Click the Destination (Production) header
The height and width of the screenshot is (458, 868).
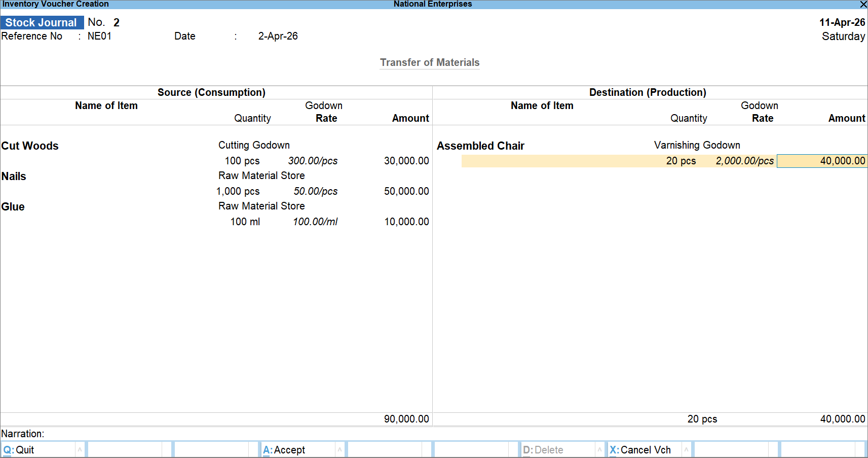[x=648, y=92]
